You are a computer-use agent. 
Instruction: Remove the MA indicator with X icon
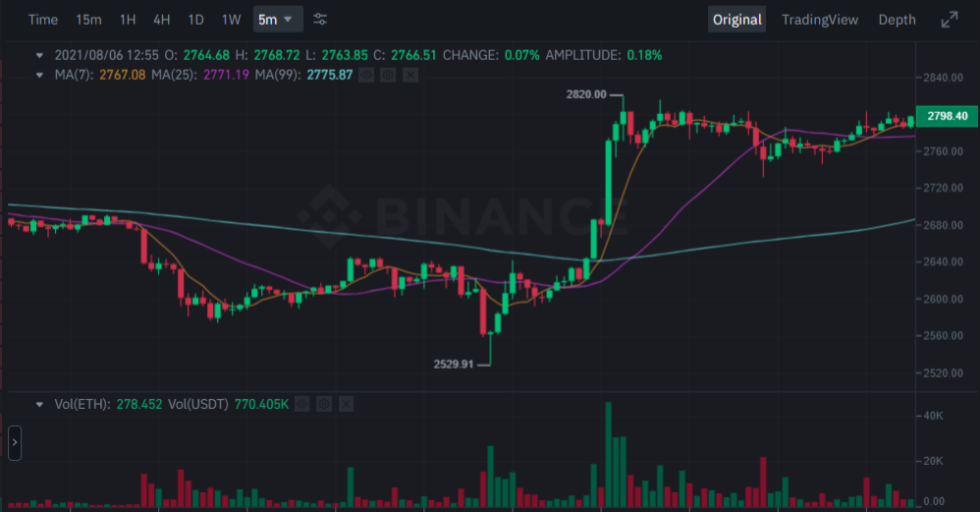pyautogui.click(x=410, y=75)
